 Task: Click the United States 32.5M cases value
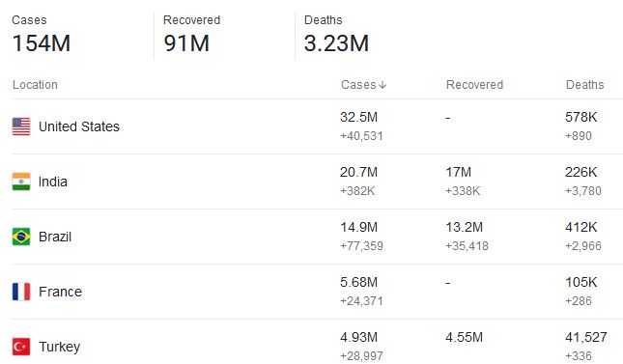click(x=358, y=117)
